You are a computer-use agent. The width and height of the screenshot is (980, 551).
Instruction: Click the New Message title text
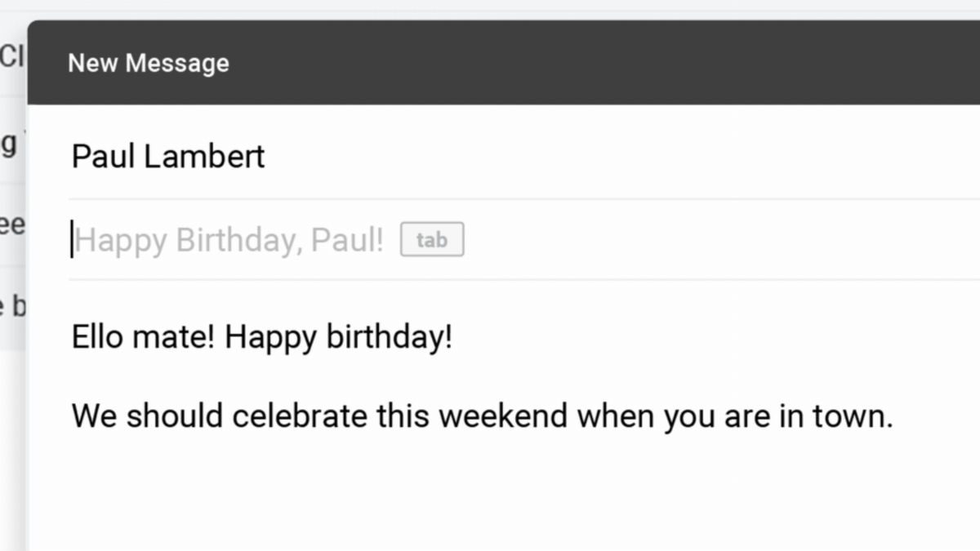148,64
